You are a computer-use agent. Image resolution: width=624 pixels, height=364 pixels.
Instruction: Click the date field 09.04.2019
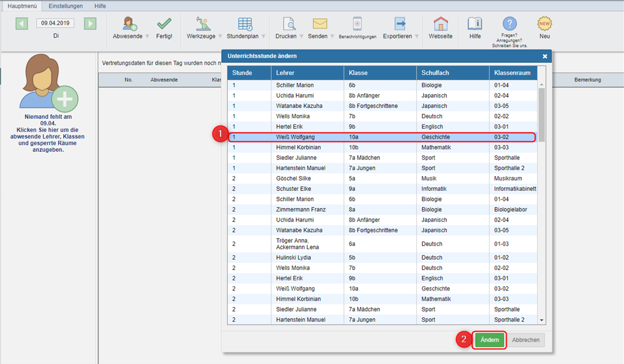pos(55,23)
